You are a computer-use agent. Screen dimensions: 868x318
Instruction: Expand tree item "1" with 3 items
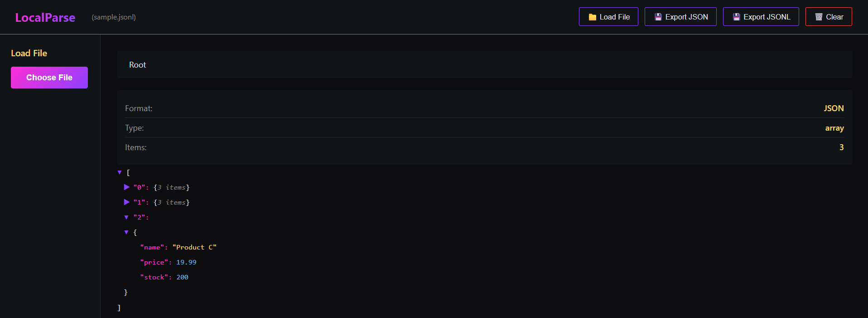tap(127, 202)
